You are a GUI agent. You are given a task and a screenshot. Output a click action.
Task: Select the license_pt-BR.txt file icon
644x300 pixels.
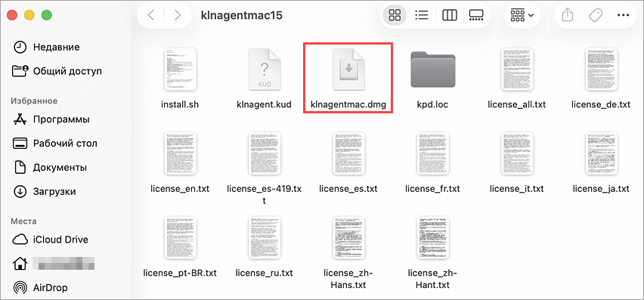(180, 238)
